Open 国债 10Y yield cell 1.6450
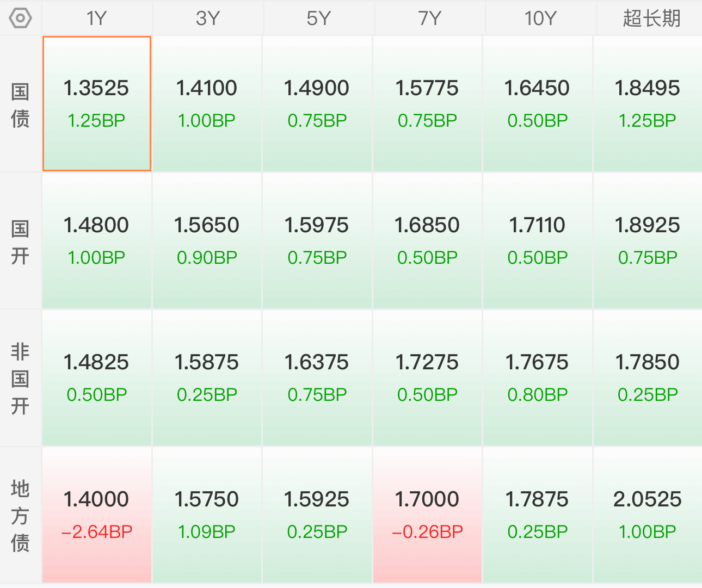Image resolution: width=702 pixels, height=588 pixels. 537,103
